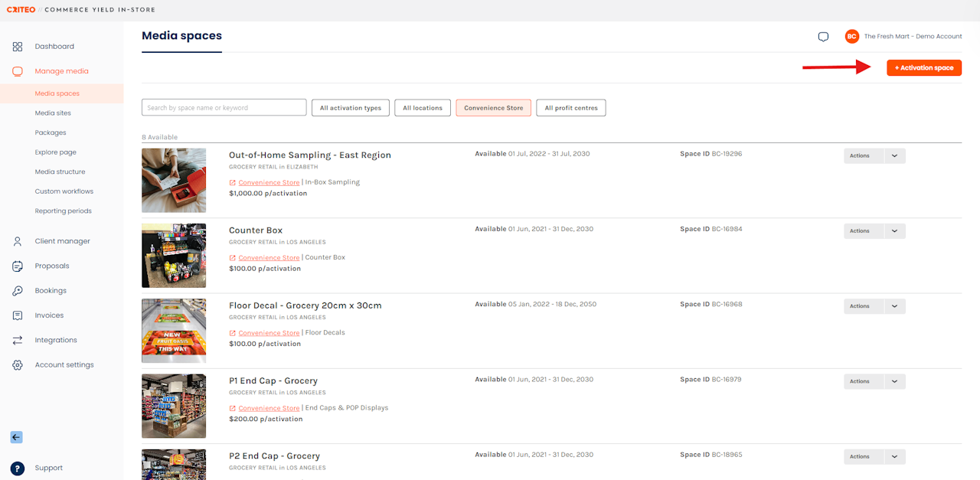Open the All activation types filter

(x=350, y=108)
